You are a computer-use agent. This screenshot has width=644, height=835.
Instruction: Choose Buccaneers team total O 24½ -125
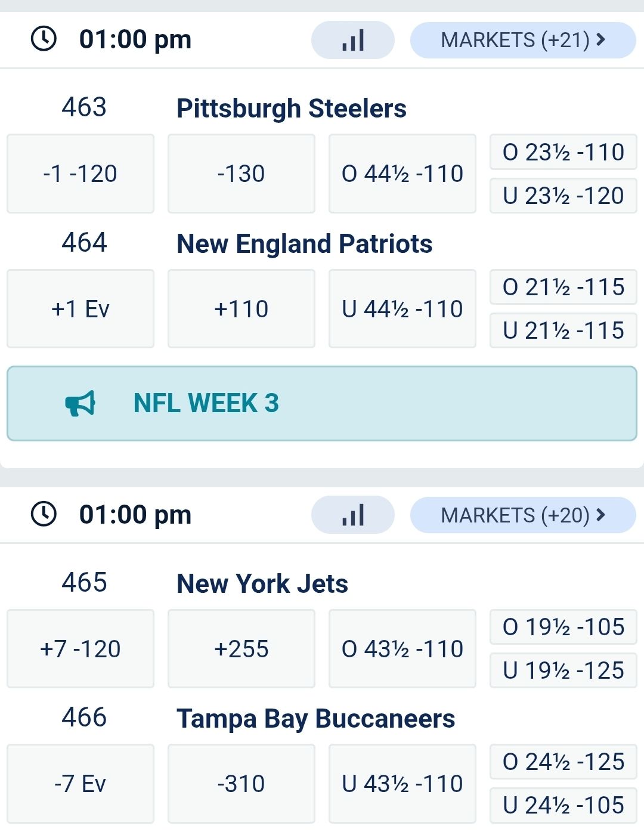pos(563,762)
